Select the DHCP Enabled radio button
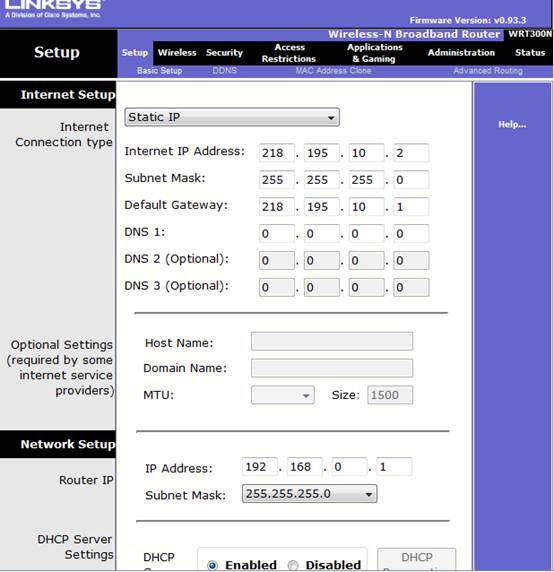The image size is (554, 572). (x=212, y=565)
